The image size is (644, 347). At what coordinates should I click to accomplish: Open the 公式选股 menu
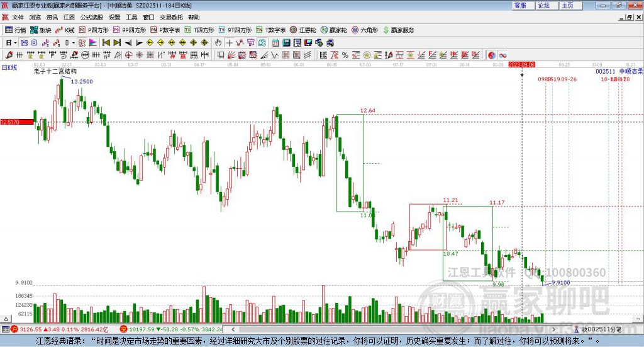[x=92, y=17]
